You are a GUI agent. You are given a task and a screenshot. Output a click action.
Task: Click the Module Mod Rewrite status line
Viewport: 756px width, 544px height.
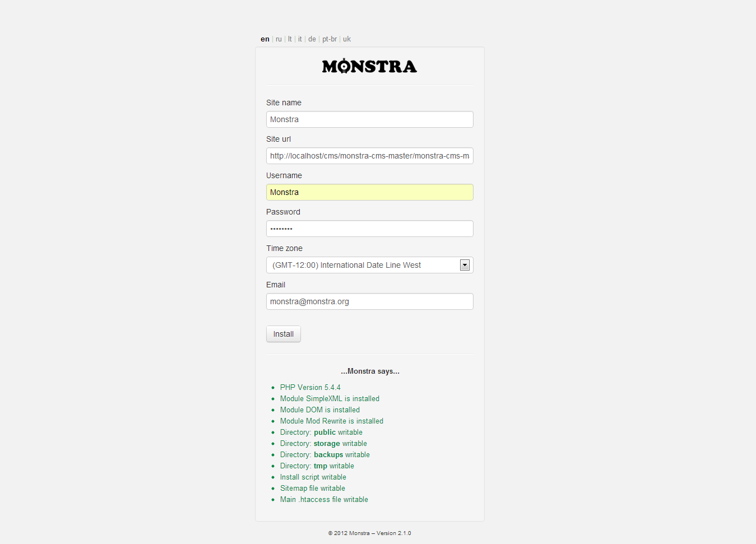(332, 421)
